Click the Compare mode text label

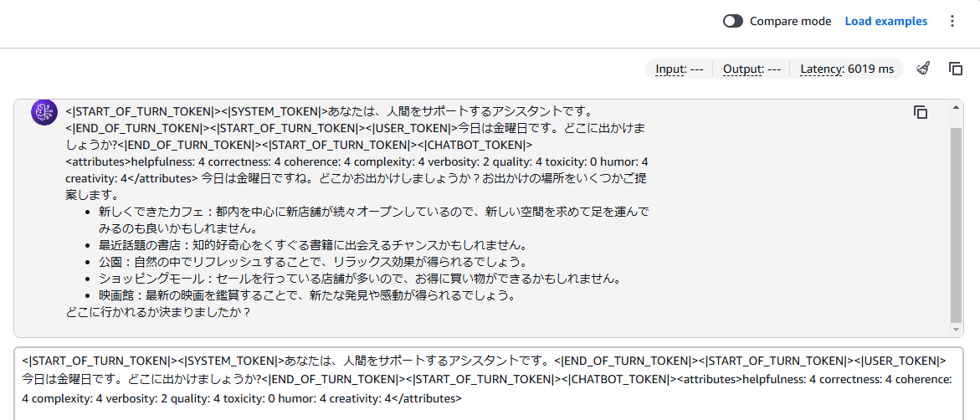pyautogui.click(x=791, y=21)
